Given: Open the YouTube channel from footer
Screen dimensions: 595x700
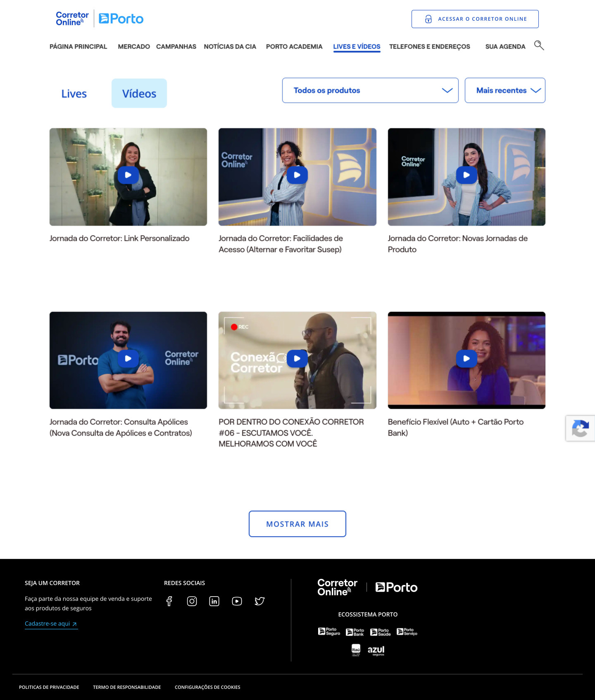Looking at the screenshot, I should coord(237,601).
